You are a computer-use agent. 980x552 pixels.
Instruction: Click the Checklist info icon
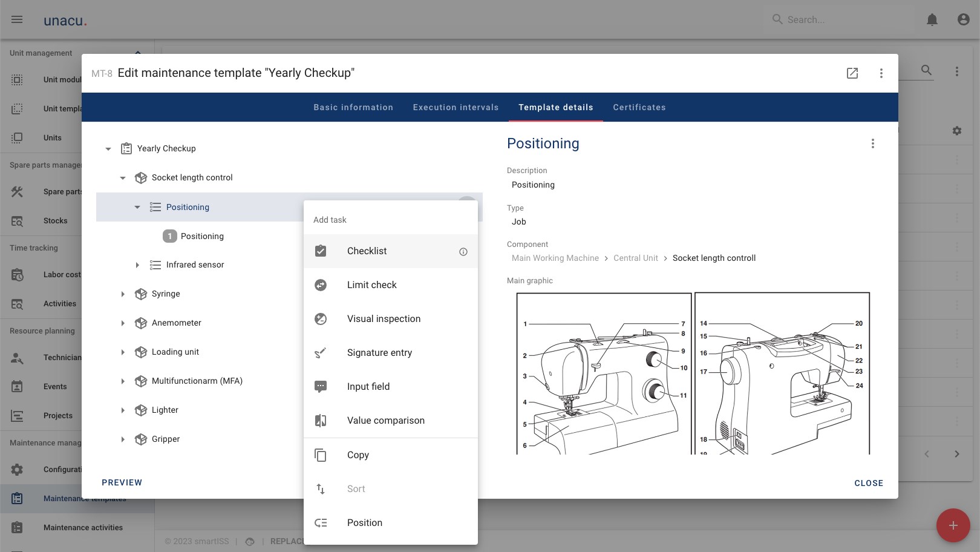pos(463,252)
